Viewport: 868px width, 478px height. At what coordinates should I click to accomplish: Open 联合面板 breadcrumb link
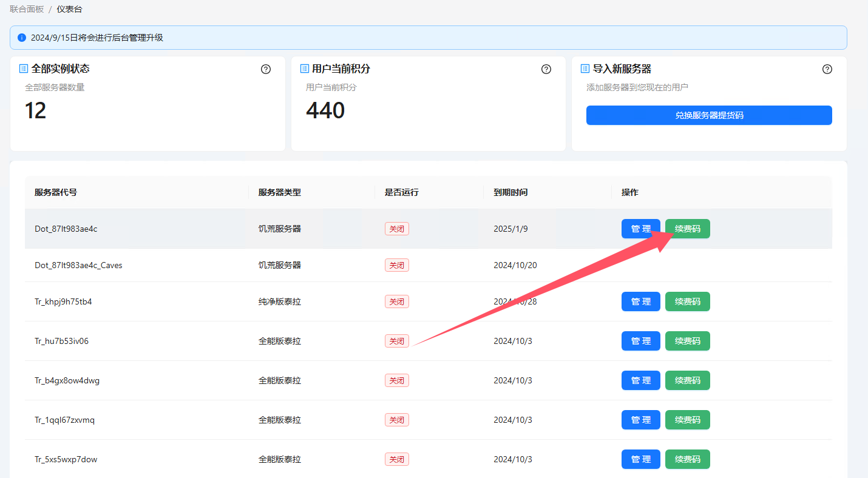27,9
